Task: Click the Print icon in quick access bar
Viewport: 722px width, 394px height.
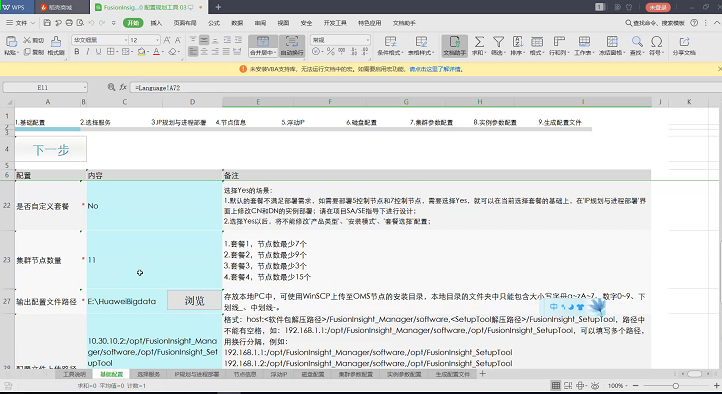Action: tap(69, 23)
